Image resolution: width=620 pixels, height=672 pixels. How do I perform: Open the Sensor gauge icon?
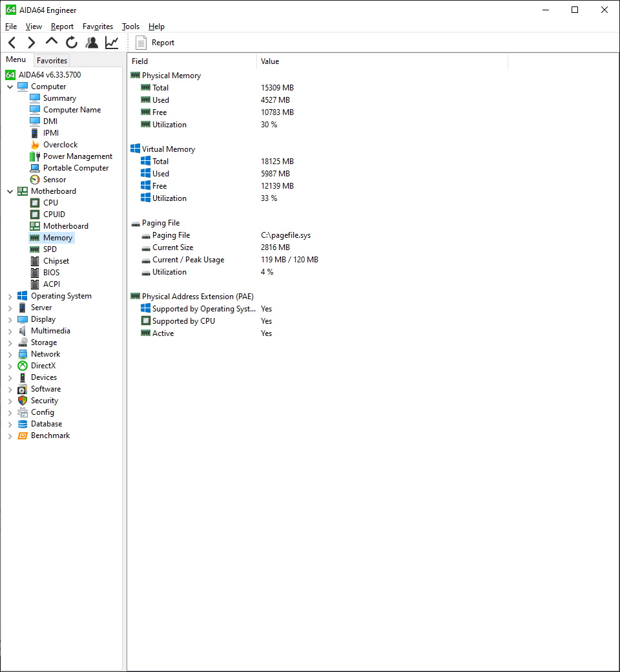tap(35, 180)
